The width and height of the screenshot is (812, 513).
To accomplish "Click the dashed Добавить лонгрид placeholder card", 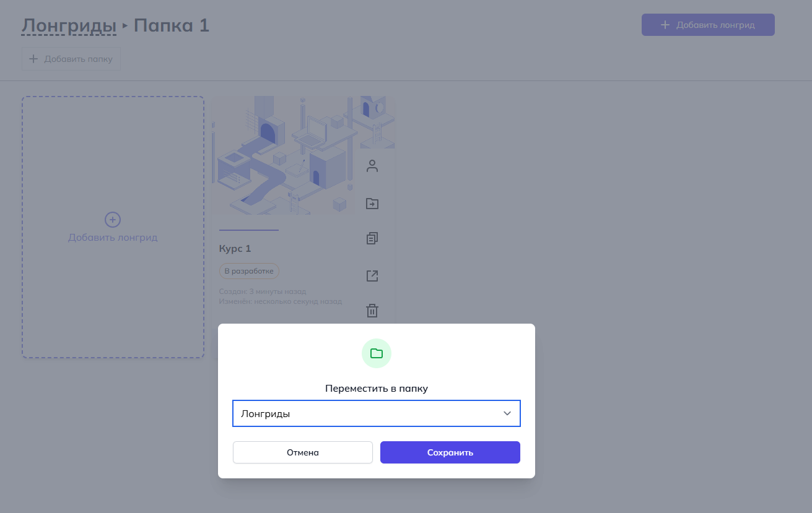I will coord(113,227).
